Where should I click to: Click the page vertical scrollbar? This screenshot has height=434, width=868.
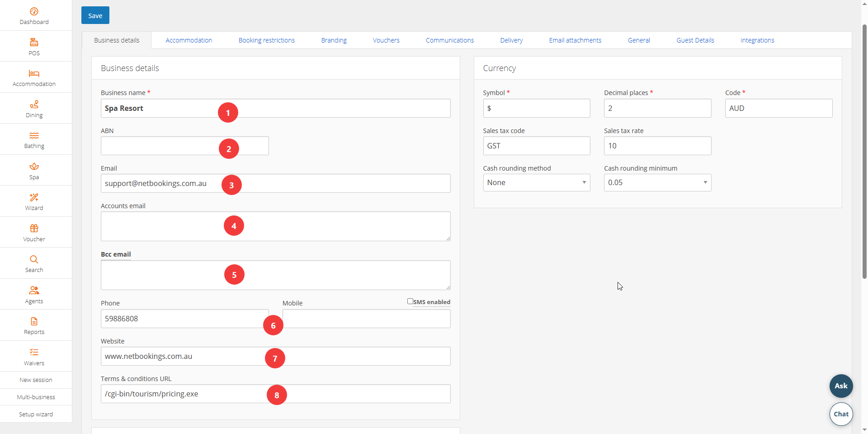tap(864, 152)
